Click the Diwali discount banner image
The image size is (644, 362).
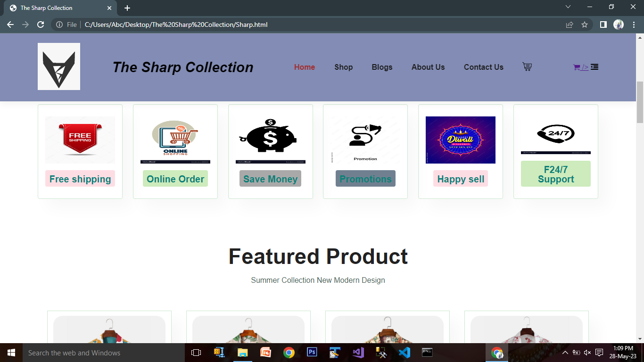(461, 140)
